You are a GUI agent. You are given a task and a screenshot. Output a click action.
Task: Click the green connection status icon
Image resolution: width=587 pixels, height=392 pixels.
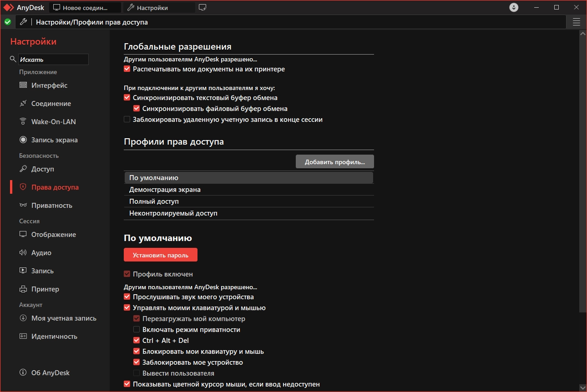(x=8, y=22)
